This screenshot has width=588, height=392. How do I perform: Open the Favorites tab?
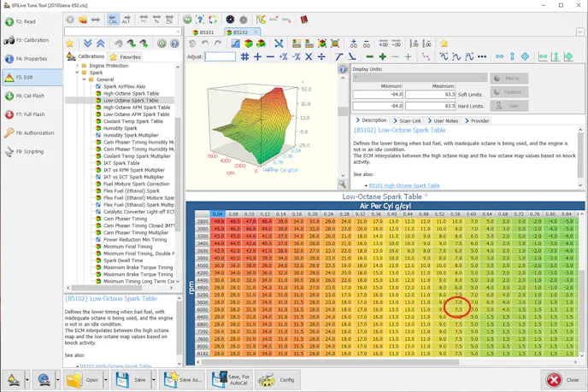(x=125, y=57)
